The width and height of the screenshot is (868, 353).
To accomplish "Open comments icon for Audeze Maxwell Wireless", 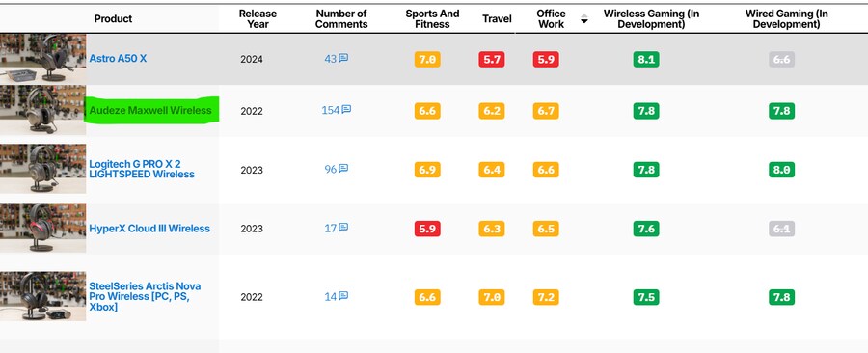I will 346,110.
